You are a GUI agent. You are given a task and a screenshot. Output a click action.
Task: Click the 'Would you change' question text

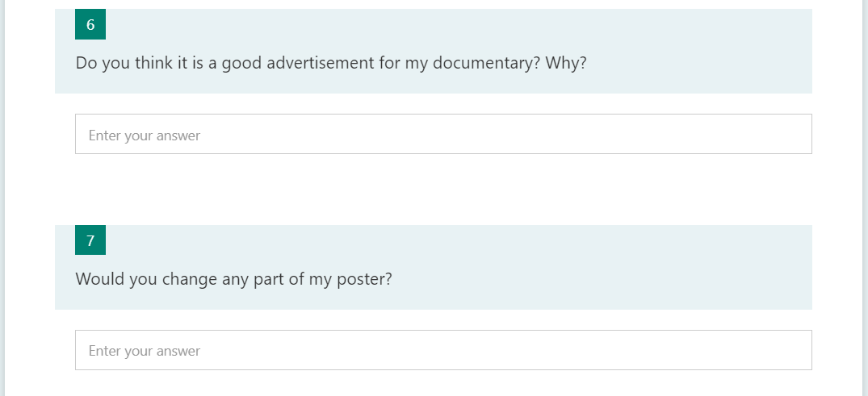[233, 279]
